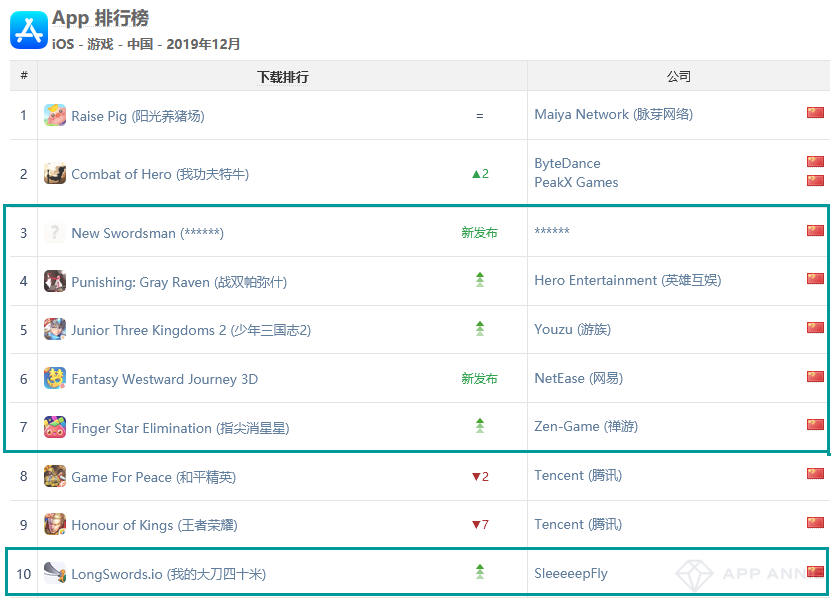The image size is (833, 601).
Task: Click the Raise Pig game icon
Action: [55, 116]
